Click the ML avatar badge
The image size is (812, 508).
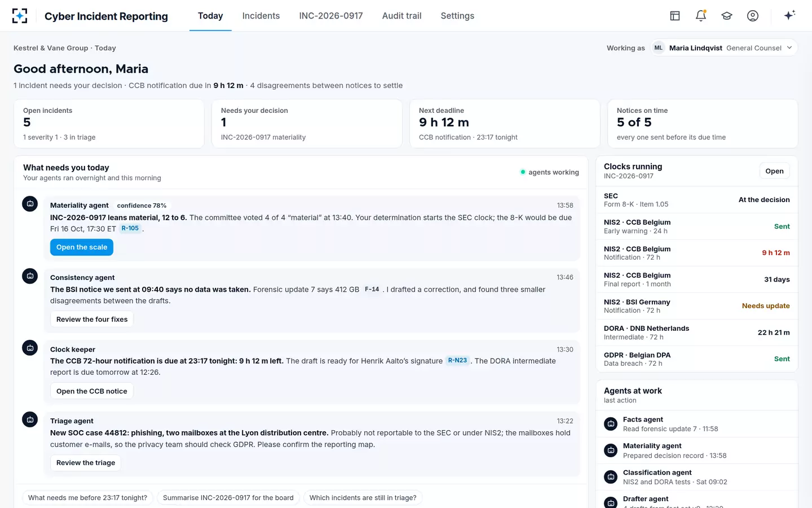(x=659, y=48)
